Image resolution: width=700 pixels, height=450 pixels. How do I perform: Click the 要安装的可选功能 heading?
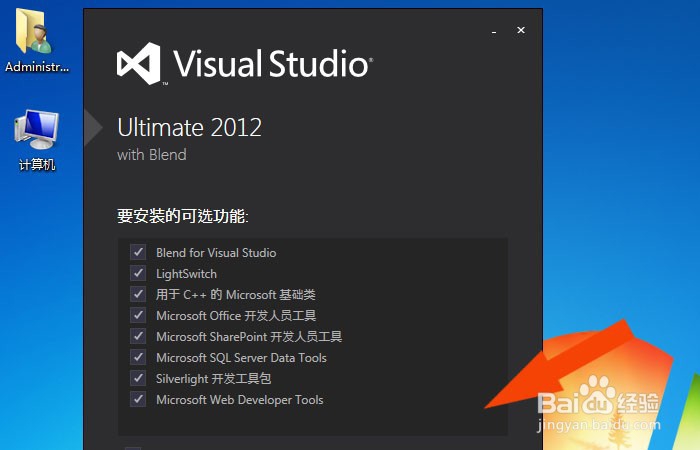tap(183, 216)
